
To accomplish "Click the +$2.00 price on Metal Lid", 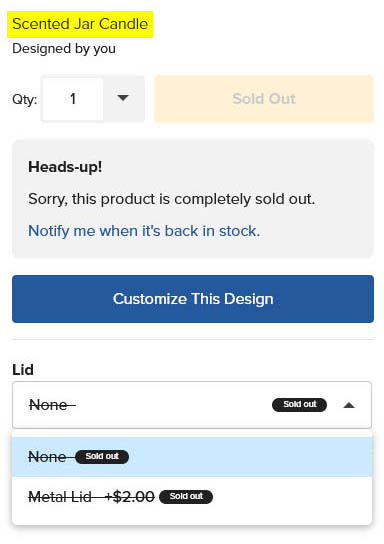I will tap(130, 496).
